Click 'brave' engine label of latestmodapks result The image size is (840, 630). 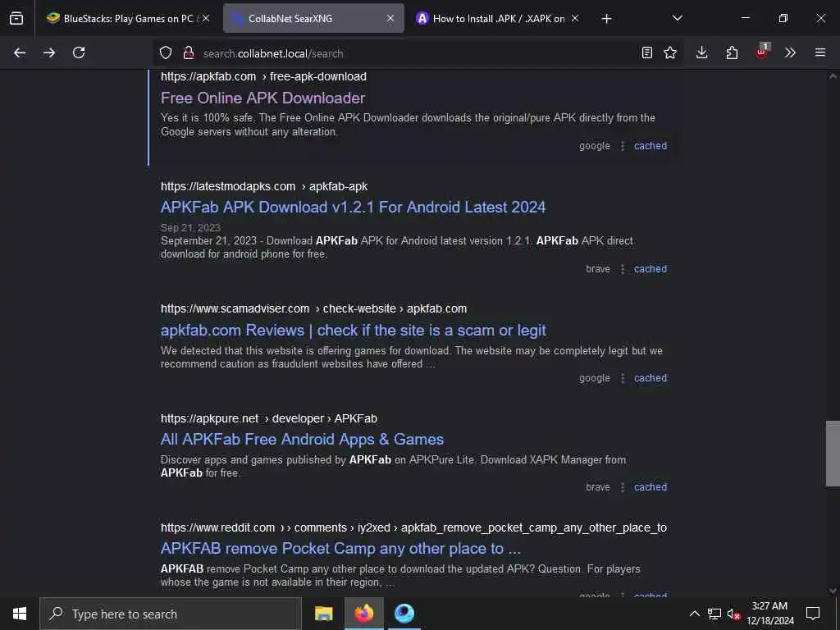[x=598, y=269]
